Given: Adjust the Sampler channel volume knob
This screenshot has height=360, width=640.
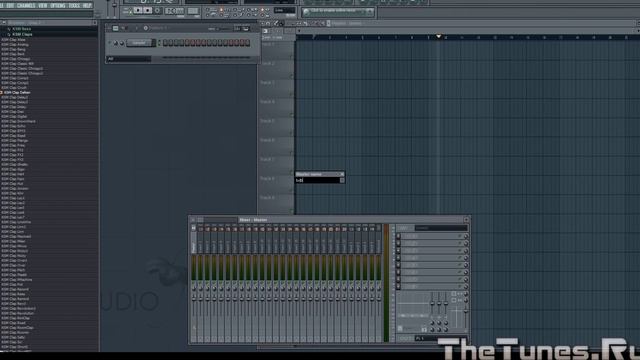Looking at the screenshot, I should [122, 43].
